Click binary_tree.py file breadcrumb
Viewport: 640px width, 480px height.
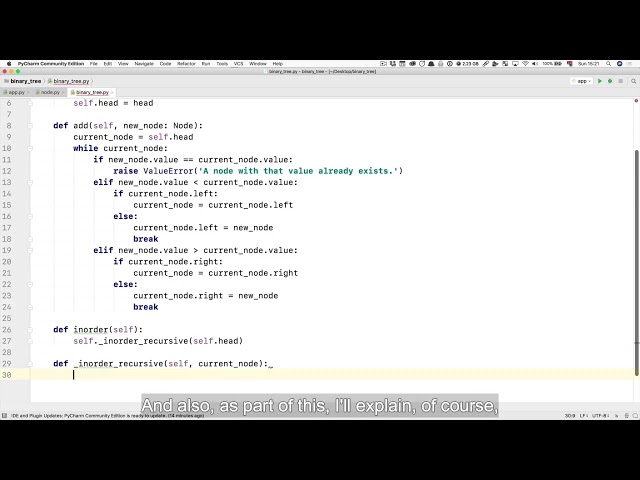click(x=69, y=81)
